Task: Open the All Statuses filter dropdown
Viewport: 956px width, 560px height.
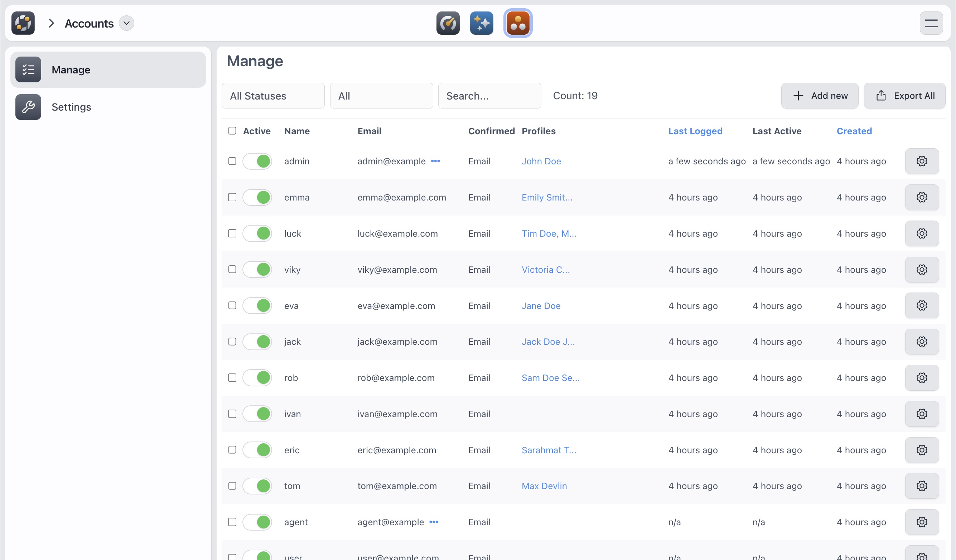Action: click(273, 96)
